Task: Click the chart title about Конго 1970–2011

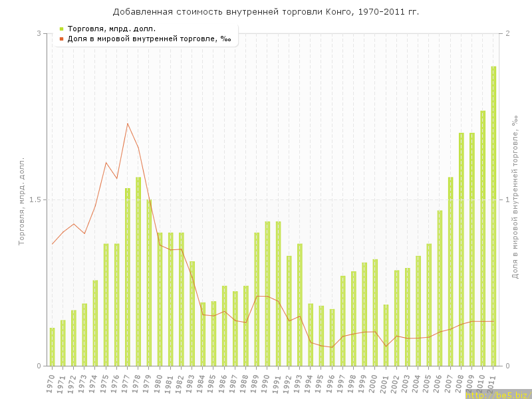Action: [x=266, y=12]
